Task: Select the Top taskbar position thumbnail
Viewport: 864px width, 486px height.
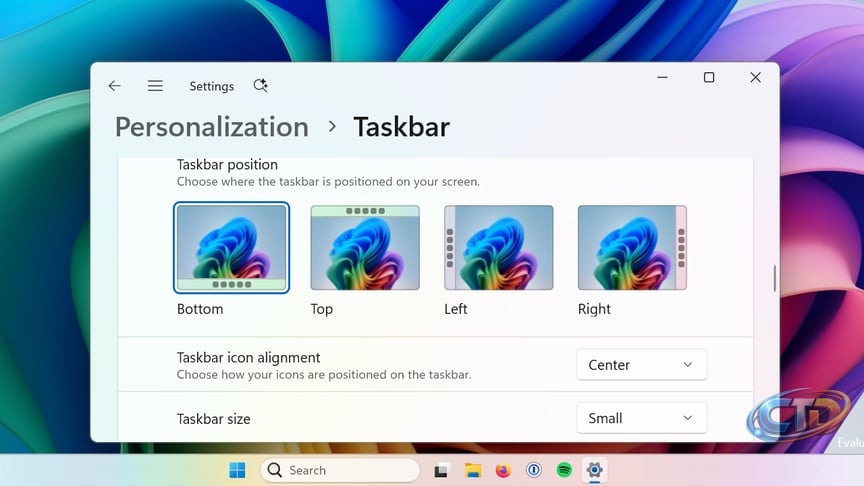Action: (365, 247)
